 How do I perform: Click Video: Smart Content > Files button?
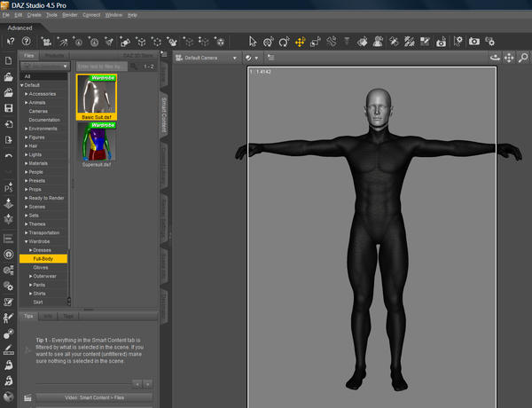click(94, 397)
